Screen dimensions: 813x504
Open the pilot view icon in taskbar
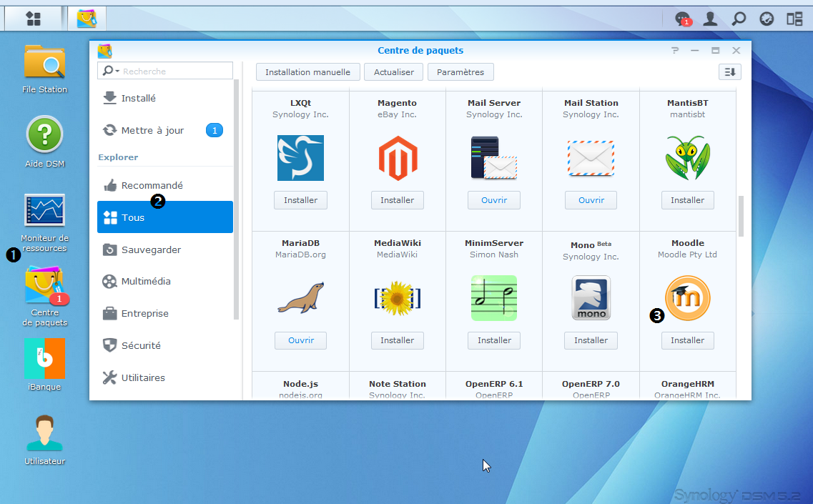pos(767,19)
